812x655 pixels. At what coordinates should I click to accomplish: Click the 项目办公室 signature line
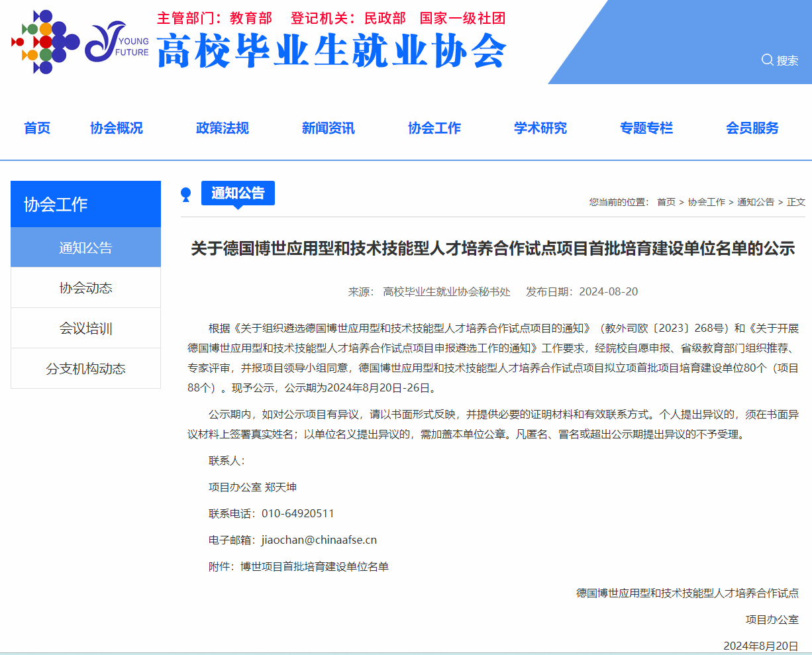click(772, 619)
